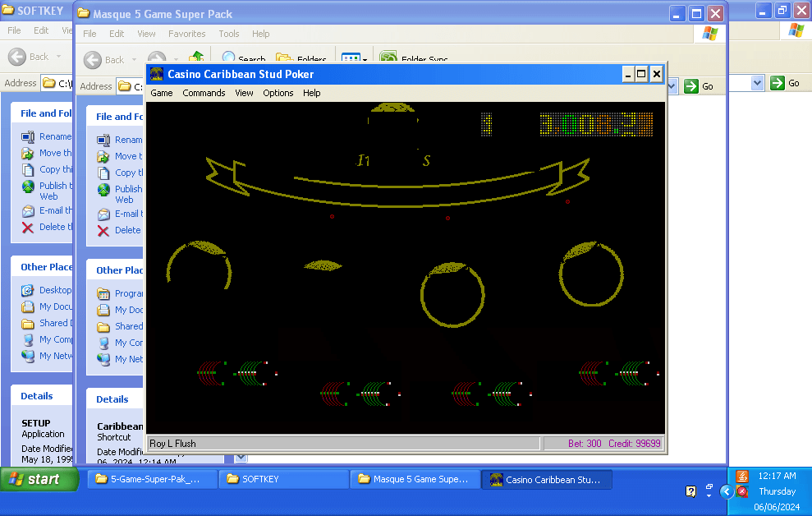The width and height of the screenshot is (812, 516).
Task: Expand address dropdown in SOFTKEY window
Action: coord(758,83)
